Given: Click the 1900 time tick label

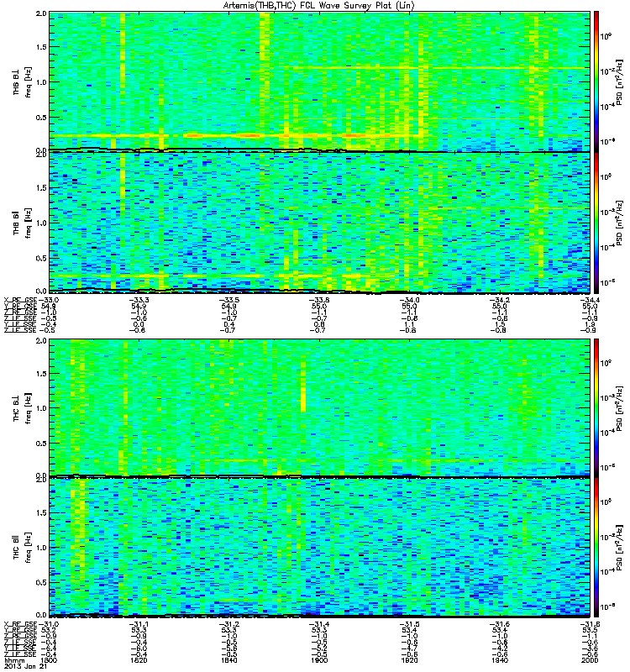Looking at the screenshot, I should 319,660.
